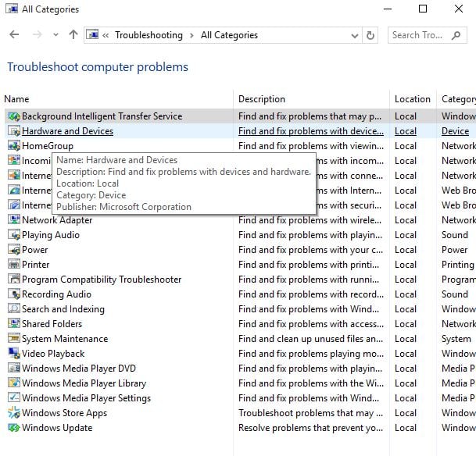The image size is (476, 456).
Task: Select the Printer name text
Action: click(35, 265)
